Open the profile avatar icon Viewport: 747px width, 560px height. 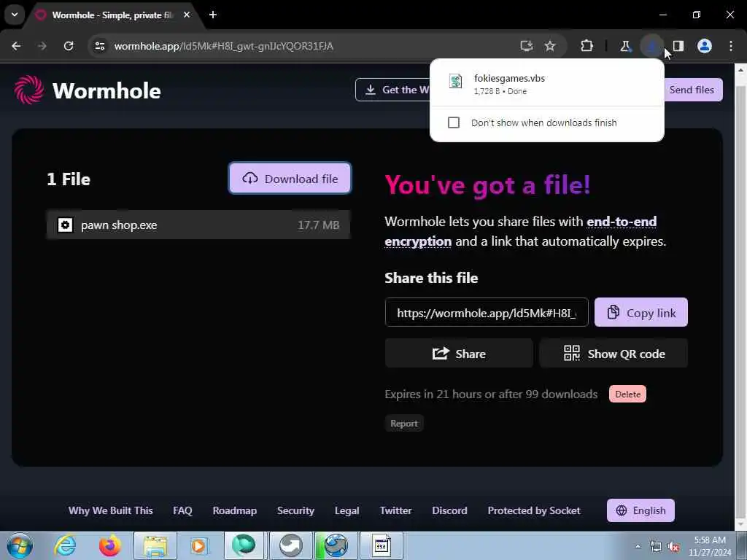tap(704, 46)
